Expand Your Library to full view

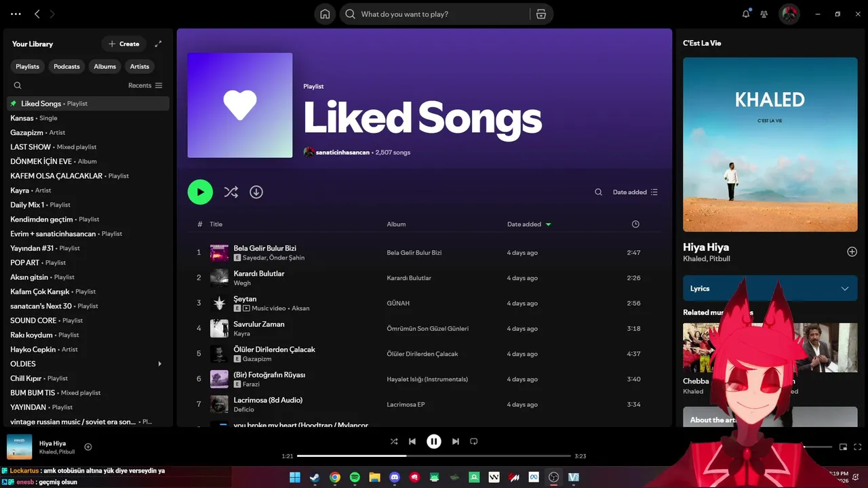(x=158, y=44)
